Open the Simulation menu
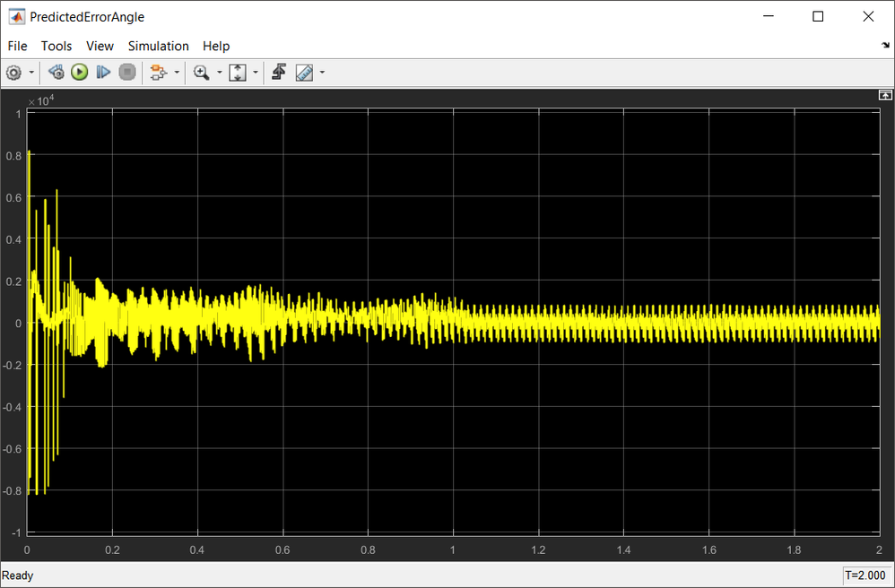Viewport: 895px width, 588px height. pos(158,47)
